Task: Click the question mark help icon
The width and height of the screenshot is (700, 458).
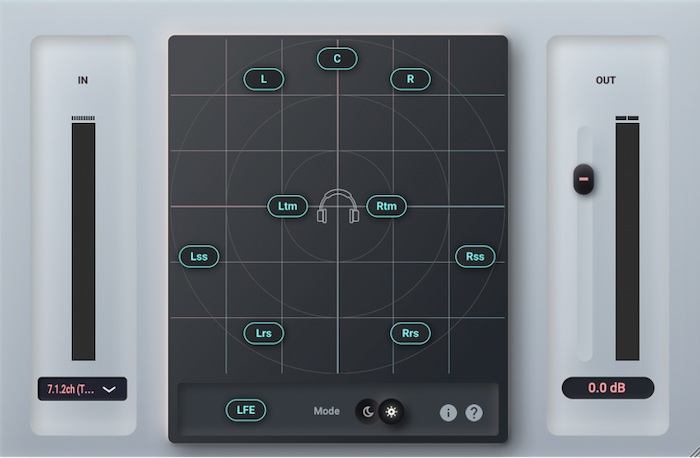Action: (474, 412)
